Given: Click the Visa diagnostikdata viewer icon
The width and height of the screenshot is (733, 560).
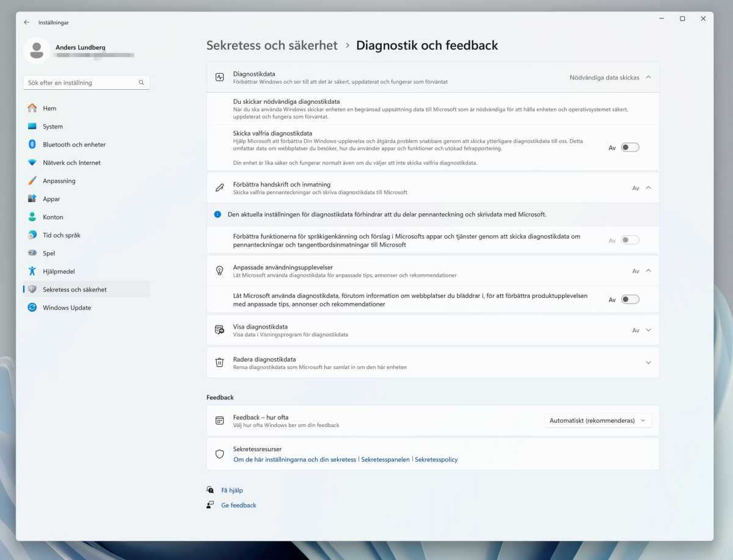Looking at the screenshot, I should (x=220, y=330).
